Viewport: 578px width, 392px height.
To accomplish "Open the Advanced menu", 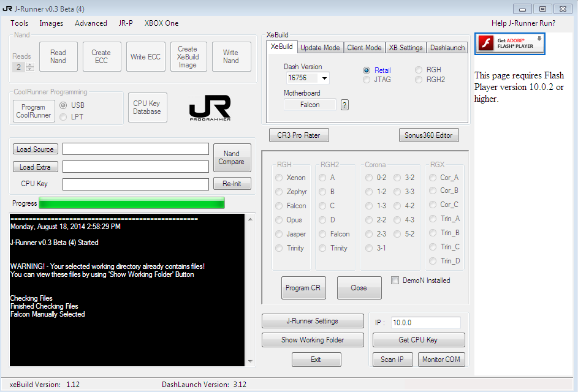I will tap(91, 23).
